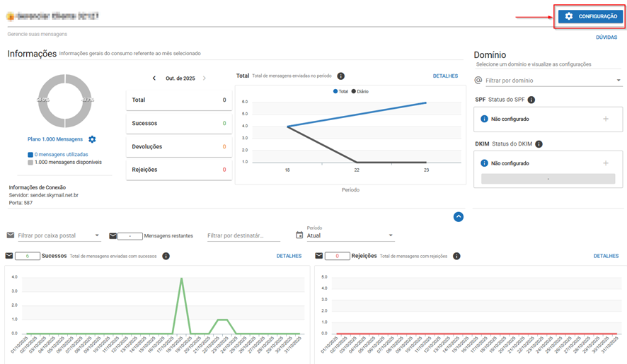Viewport: 627px width, 364px height.
Task: Click info icon next to Status do DKIM
Action: coord(539,144)
